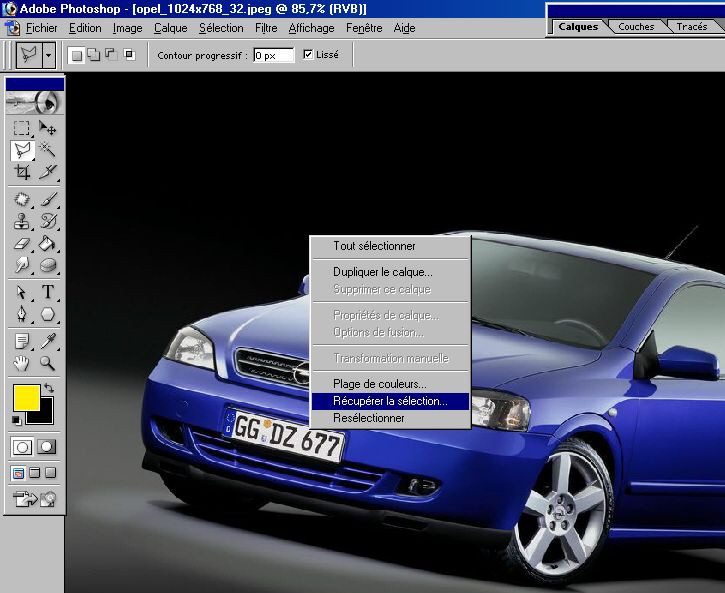
Task: Swap foreground and background colors
Action: tap(49, 388)
